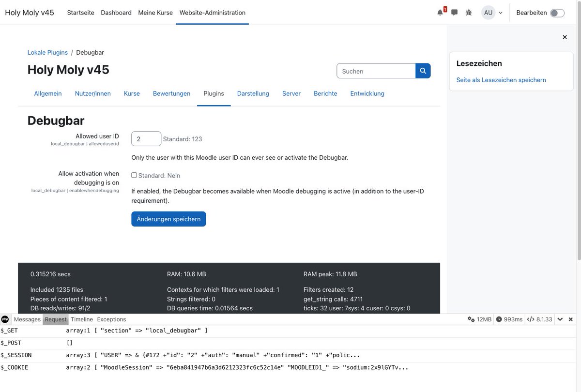Switch to the Timeline debugbar tab
Viewport: 581px width, 392px height.
tap(81, 319)
